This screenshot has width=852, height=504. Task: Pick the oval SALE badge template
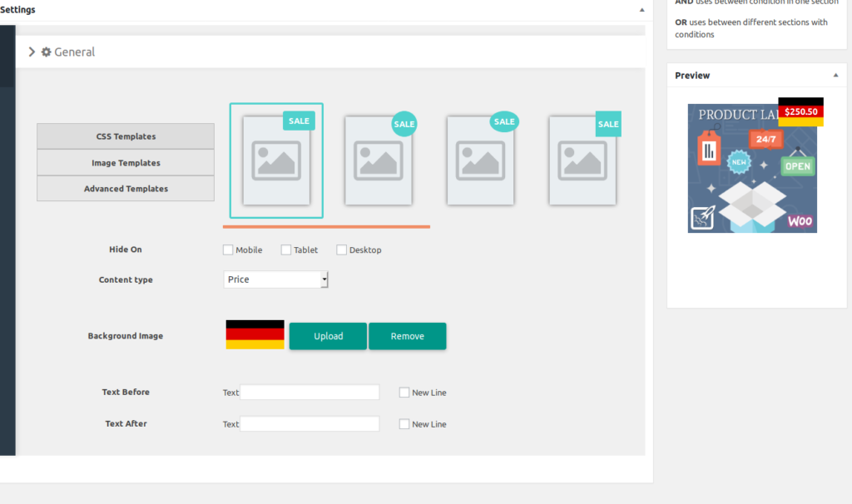pyautogui.click(x=481, y=161)
